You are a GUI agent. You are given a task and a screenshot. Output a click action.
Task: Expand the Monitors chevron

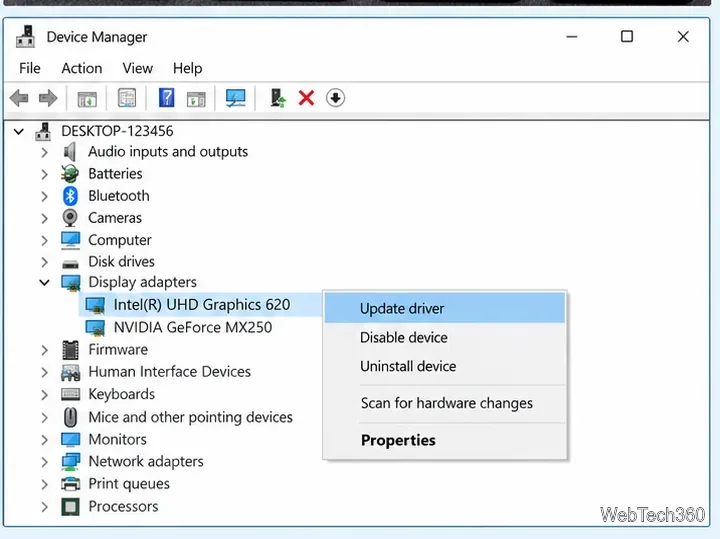pos(45,440)
